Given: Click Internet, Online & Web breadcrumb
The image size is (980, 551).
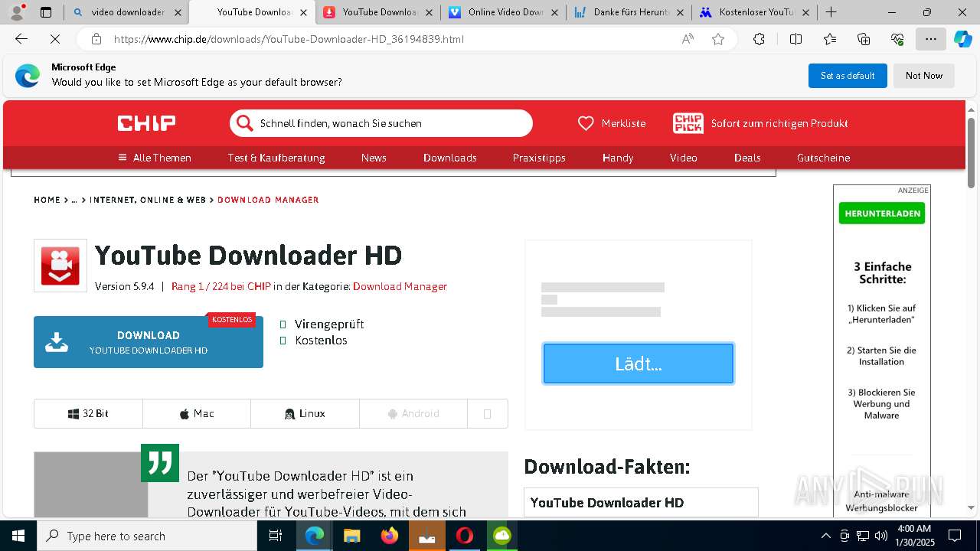Looking at the screenshot, I should [148, 200].
